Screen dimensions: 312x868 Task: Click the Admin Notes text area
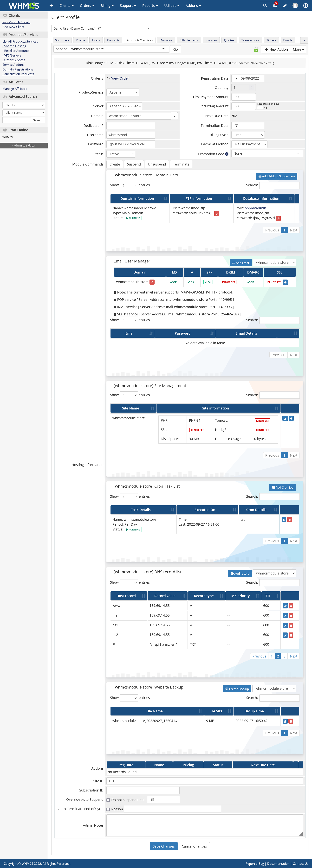tap(205, 825)
